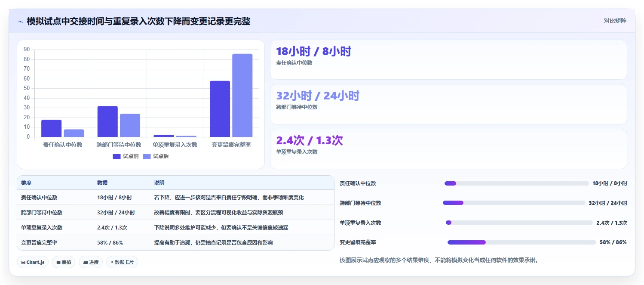The image size is (644, 285).
Task: Click the footnote starting 该图展示试点应观察
Action: point(439,260)
